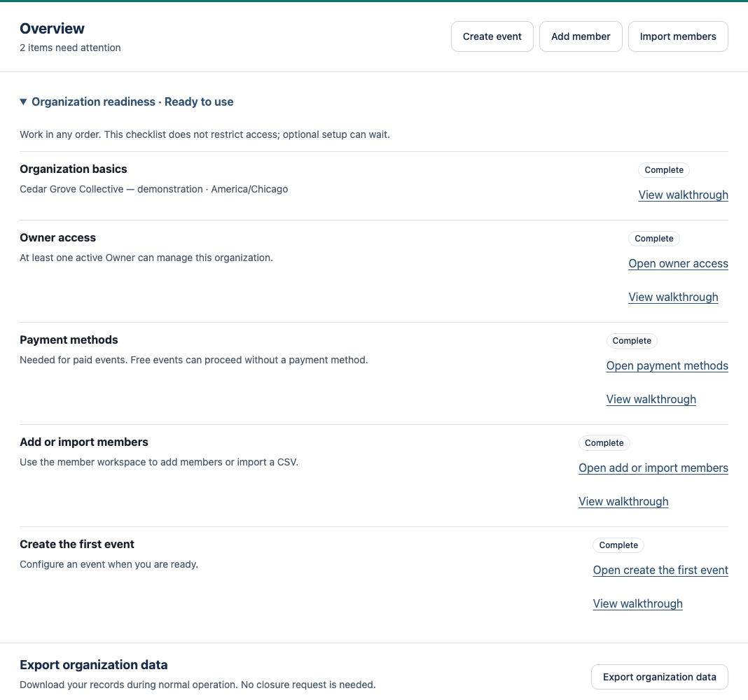Image resolution: width=748 pixels, height=700 pixels.
Task: Select the Organization basics title
Action: click(74, 169)
